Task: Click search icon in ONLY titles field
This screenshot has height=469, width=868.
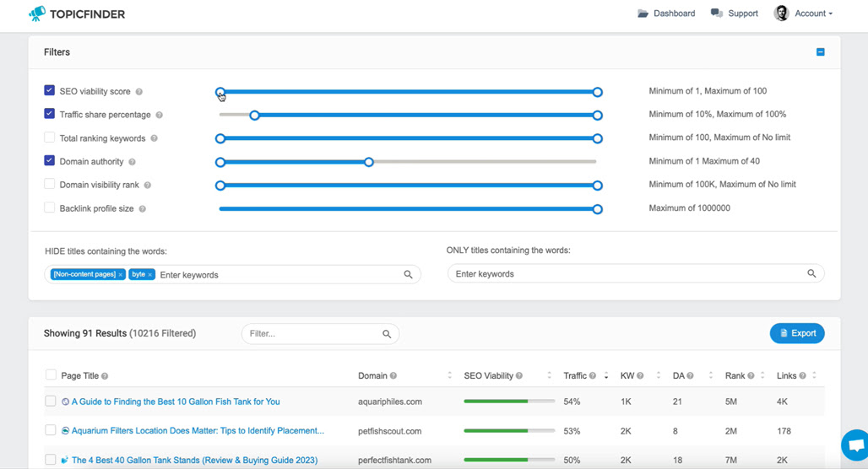Action: [x=811, y=273]
